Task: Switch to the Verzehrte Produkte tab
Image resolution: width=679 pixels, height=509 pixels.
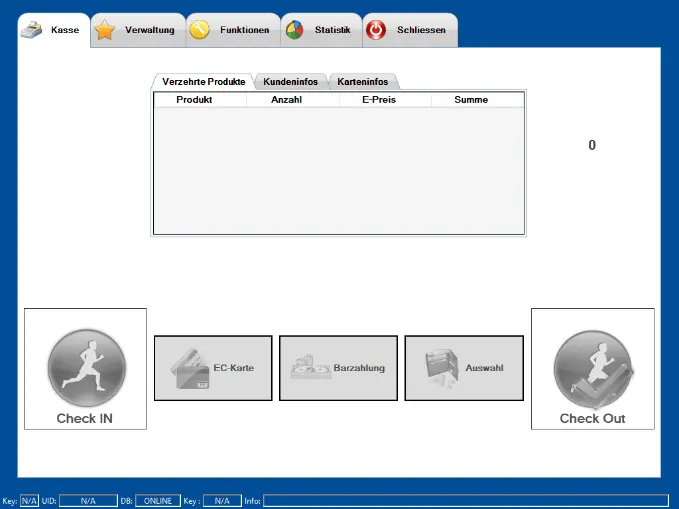Action: (203, 82)
